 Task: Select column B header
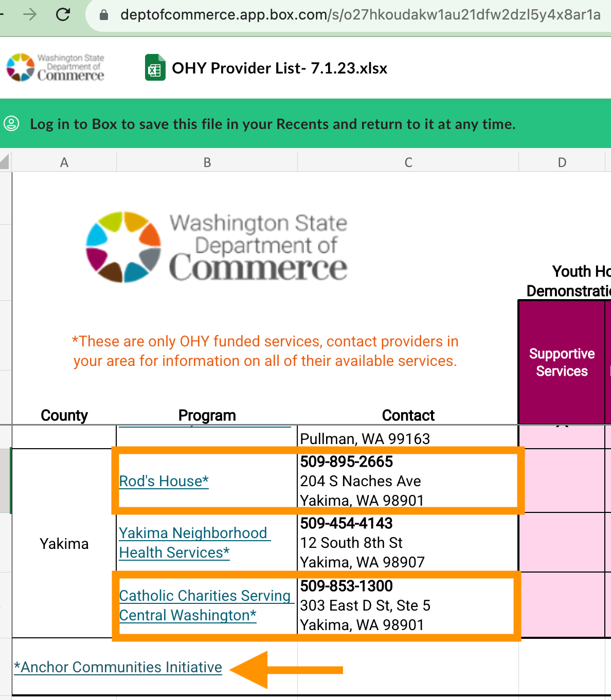[x=207, y=162]
